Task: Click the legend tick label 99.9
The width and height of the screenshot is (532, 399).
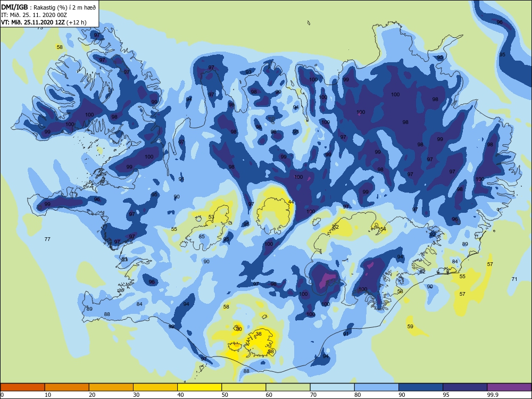Action: [x=493, y=395]
